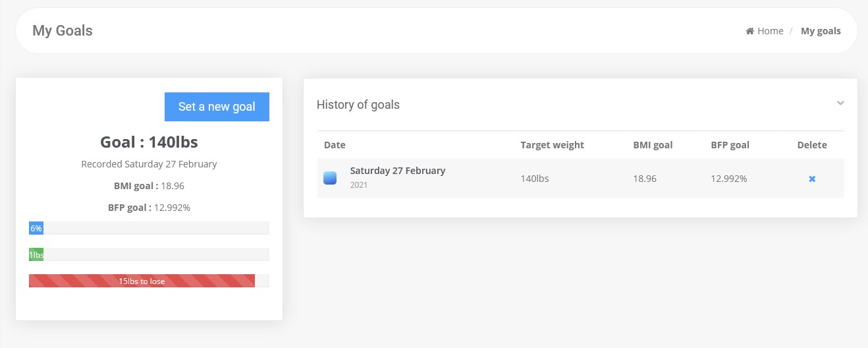Open the Home breadcrumb link

tap(770, 31)
